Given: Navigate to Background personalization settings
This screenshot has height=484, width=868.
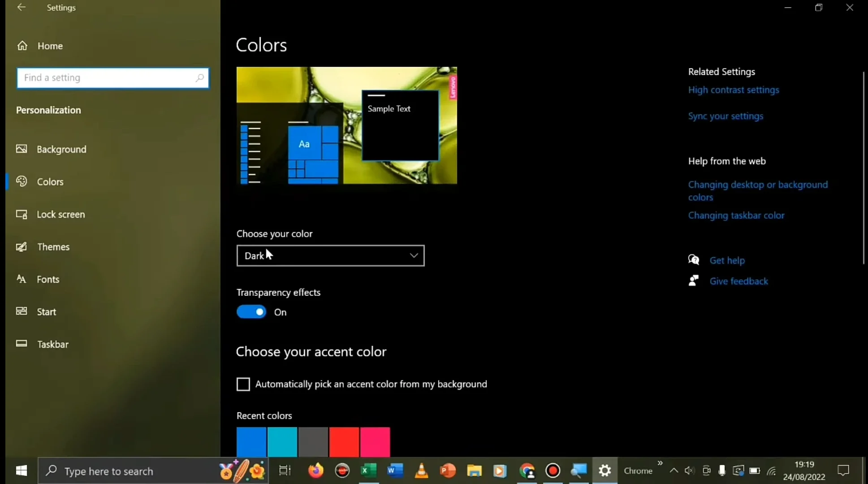Looking at the screenshot, I should coord(61,149).
